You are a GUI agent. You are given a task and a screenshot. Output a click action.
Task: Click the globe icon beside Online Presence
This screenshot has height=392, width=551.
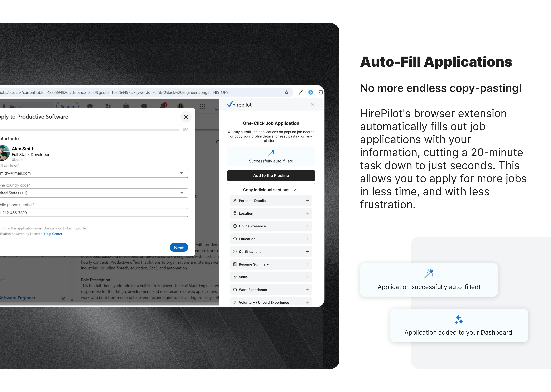point(235,226)
